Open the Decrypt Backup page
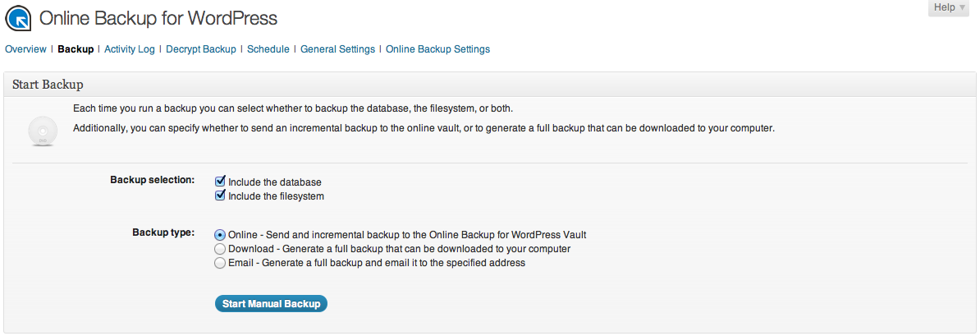Viewport: 980px width, 336px height. click(x=201, y=49)
